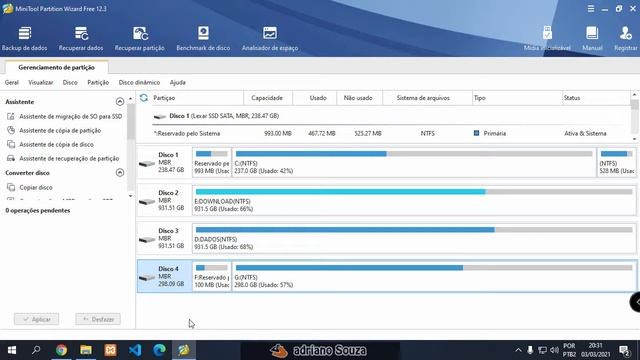Click Copiar disco option
The width and height of the screenshot is (640, 360).
29,187
